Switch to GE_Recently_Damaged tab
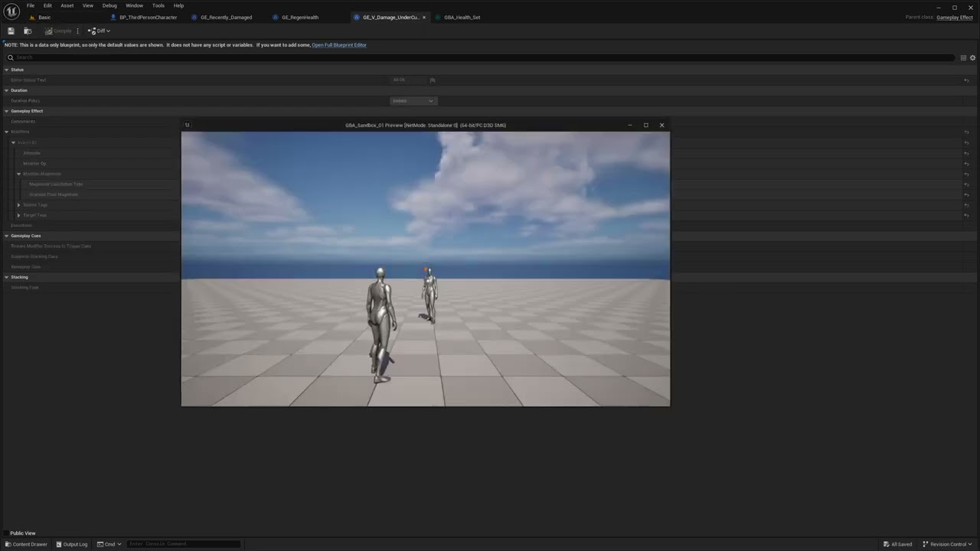The image size is (980, 551). [226, 17]
